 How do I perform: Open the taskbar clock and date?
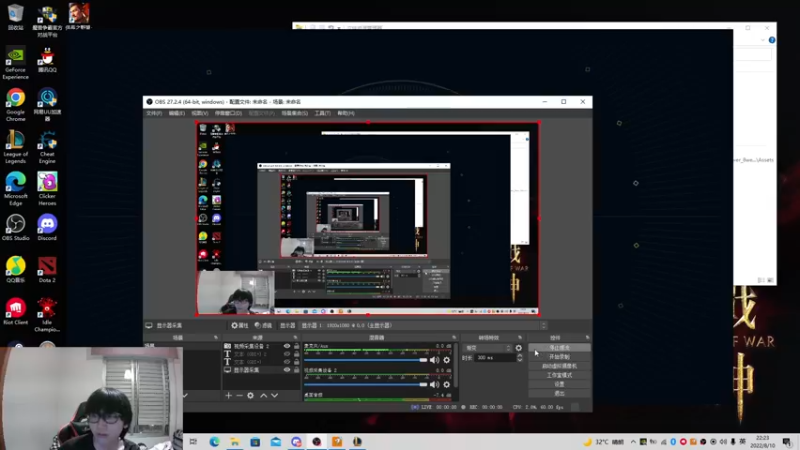(762, 442)
